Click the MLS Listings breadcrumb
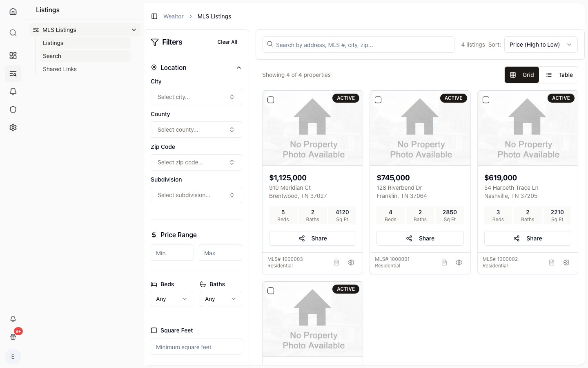The height and width of the screenshot is (368, 588). (214, 16)
